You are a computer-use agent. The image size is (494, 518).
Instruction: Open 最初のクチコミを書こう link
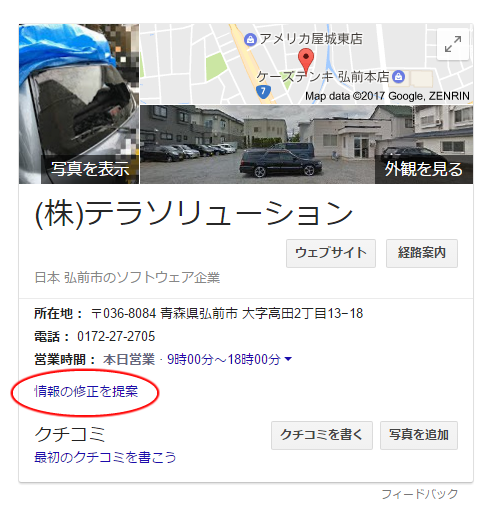pos(105,457)
